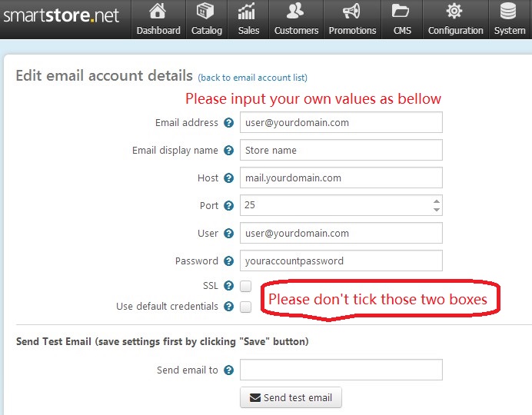Increase the Port value with up arrow
Viewport: 532px width, 415px height.
[436, 201]
